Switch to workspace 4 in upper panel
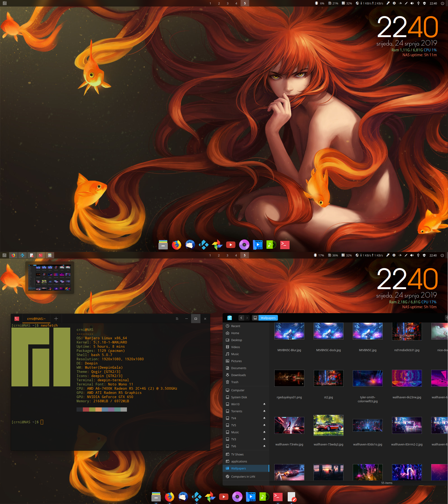Screen dimensions: 448x504 [236, 3]
